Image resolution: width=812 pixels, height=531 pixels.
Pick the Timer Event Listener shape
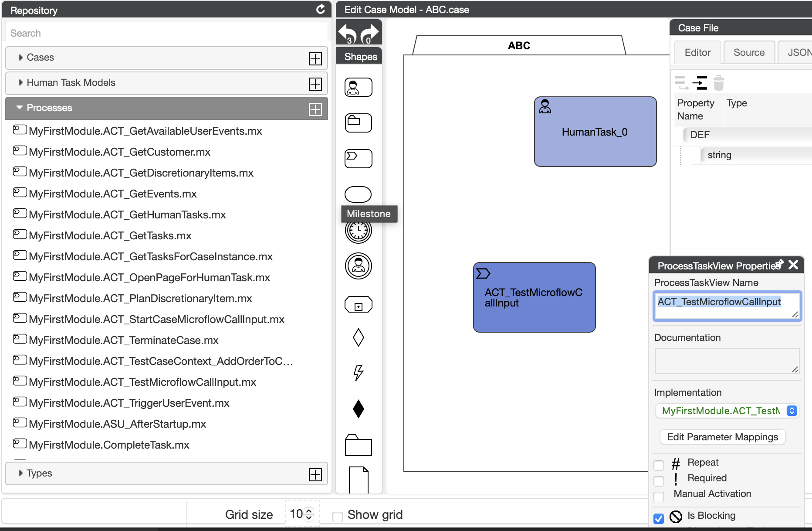pyautogui.click(x=358, y=231)
